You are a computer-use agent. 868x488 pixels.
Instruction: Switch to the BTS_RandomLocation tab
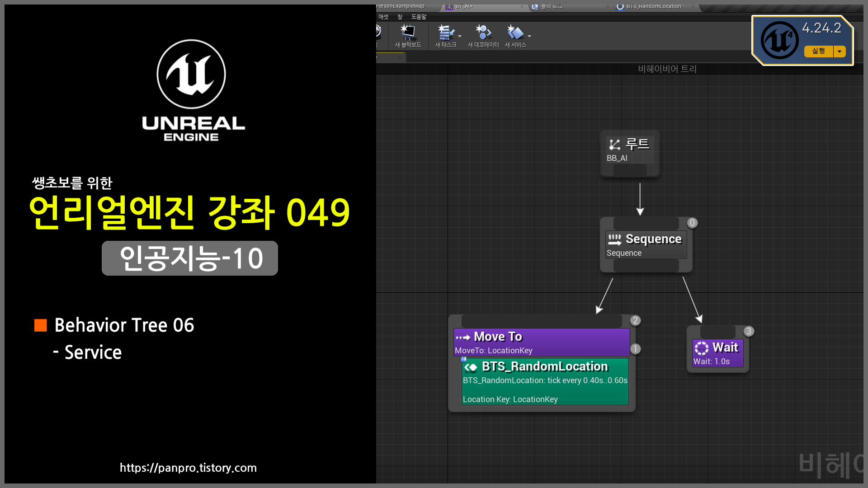pyautogui.click(x=653, y=6)
